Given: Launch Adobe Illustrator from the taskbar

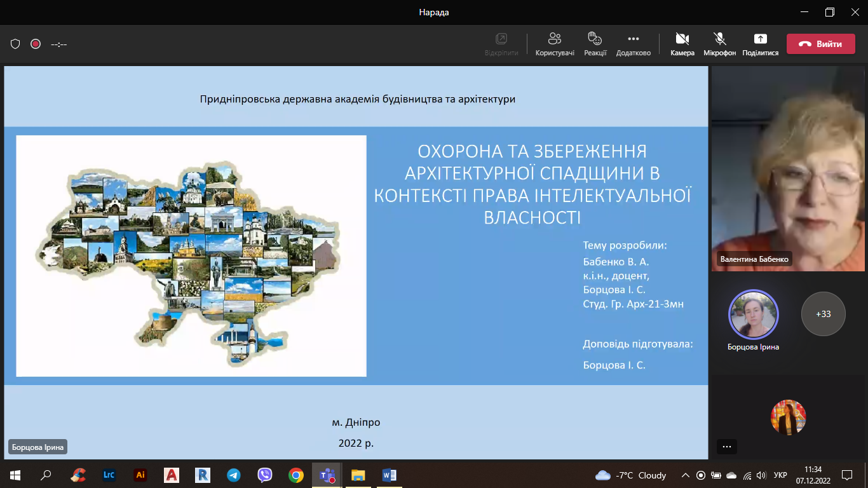Looking at the screenshot, I should pyautogui.click(x=140, y=475).
